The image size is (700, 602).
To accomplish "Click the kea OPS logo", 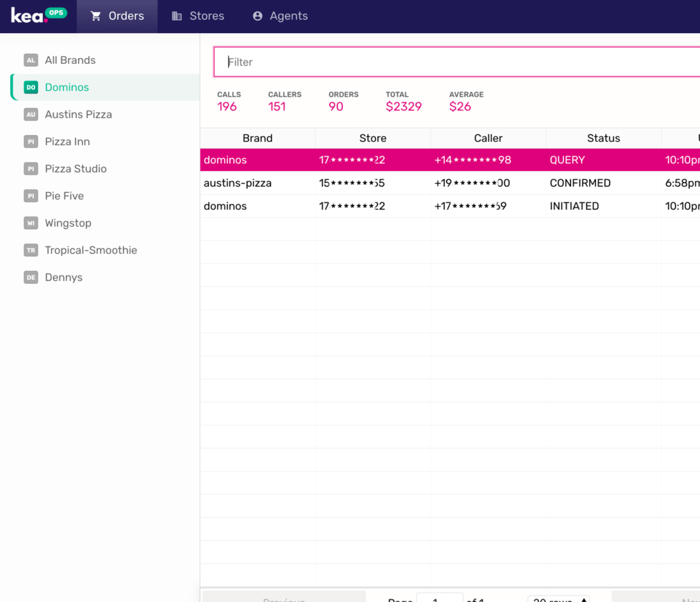I will (x=38, y=16).
